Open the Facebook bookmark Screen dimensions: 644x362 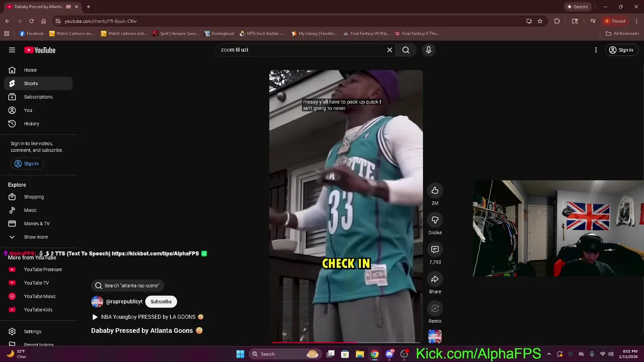[31, 34]
